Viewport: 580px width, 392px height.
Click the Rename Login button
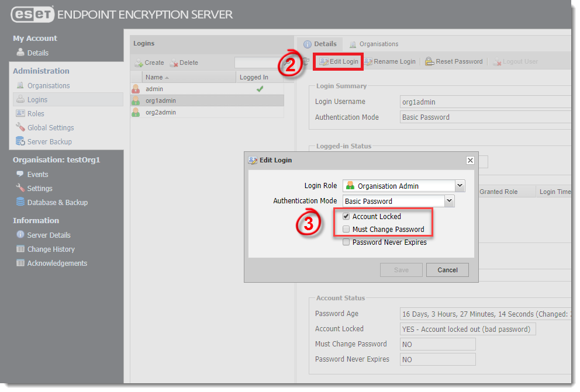click(x=390, y=61)
